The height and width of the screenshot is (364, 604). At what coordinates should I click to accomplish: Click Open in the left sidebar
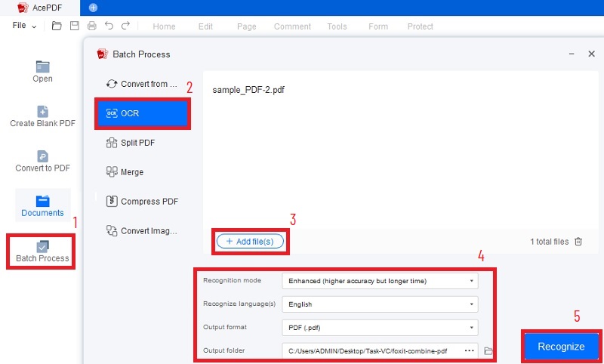point(42,72)
